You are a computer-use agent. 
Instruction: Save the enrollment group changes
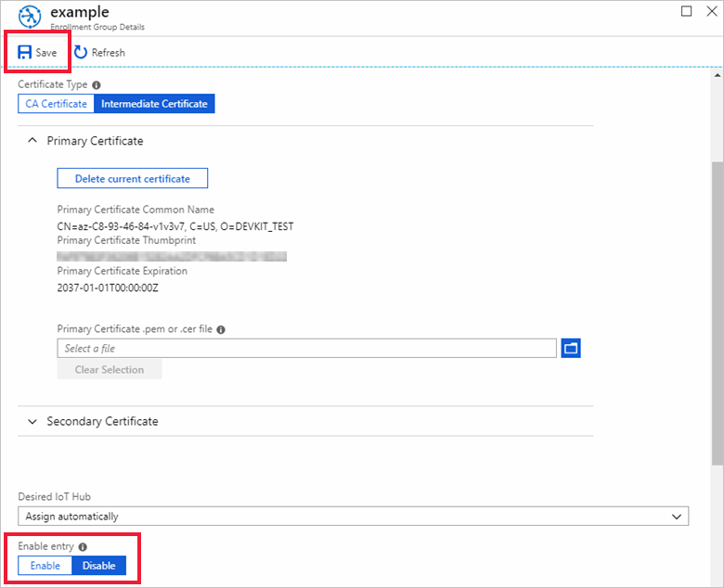[x=37, y=52]
